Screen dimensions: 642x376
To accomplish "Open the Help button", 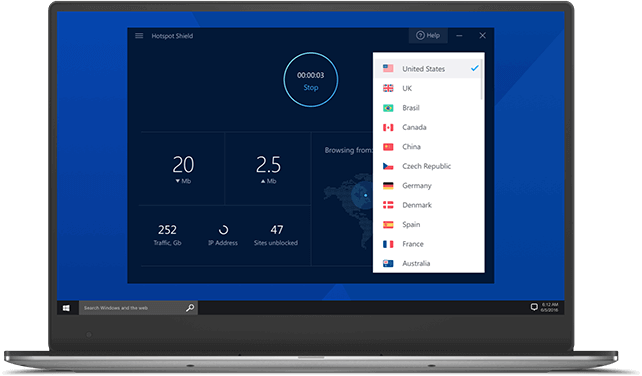I will click(428, 36).
